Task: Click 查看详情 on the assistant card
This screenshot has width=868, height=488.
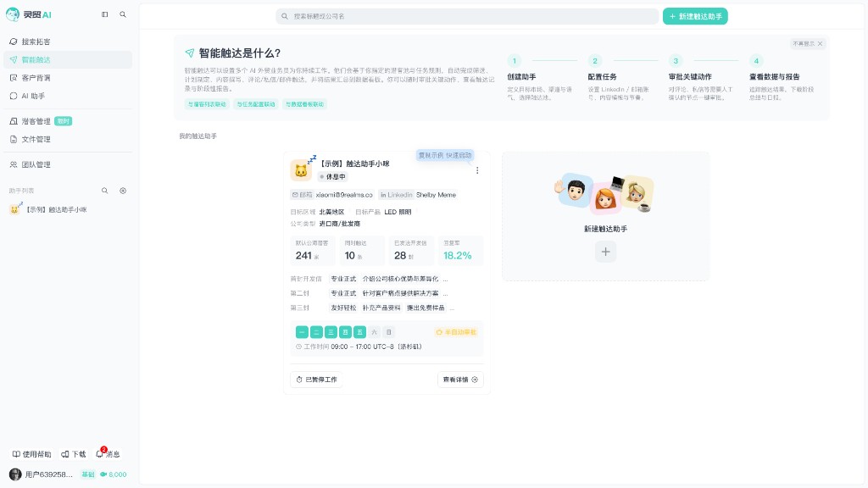Action: (460, 380)
